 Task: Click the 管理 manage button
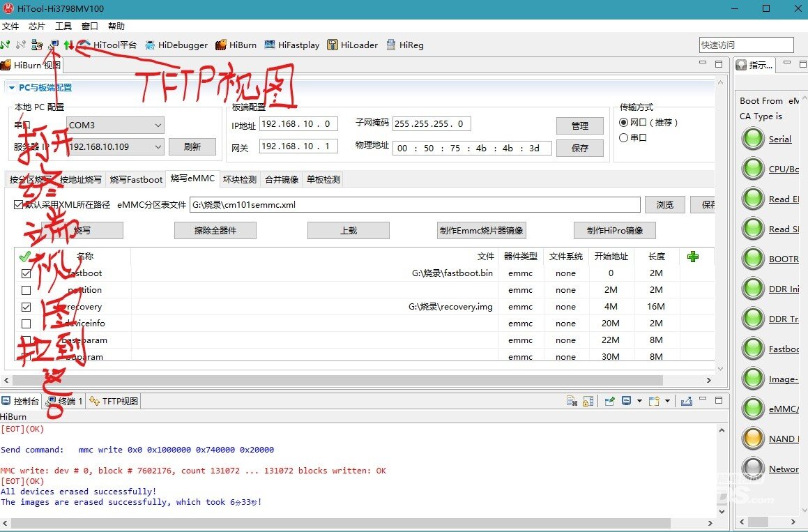[580, 126]
